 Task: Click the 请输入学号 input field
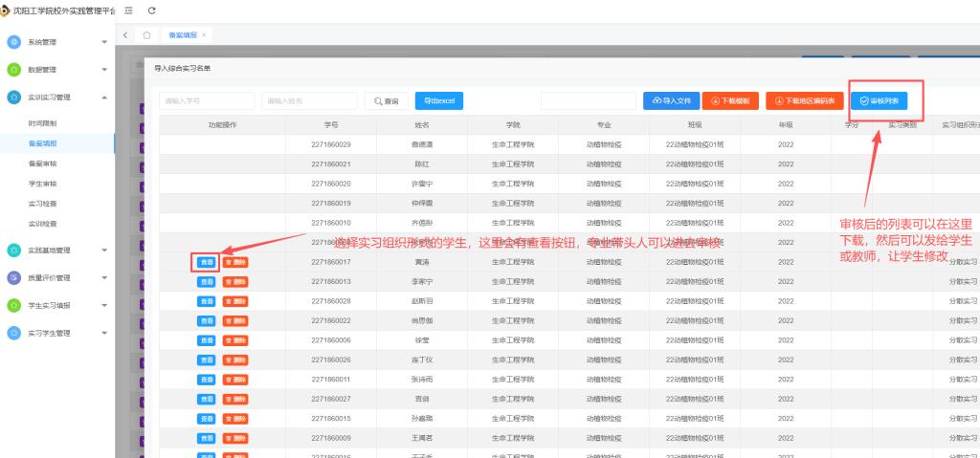(207, 100)
